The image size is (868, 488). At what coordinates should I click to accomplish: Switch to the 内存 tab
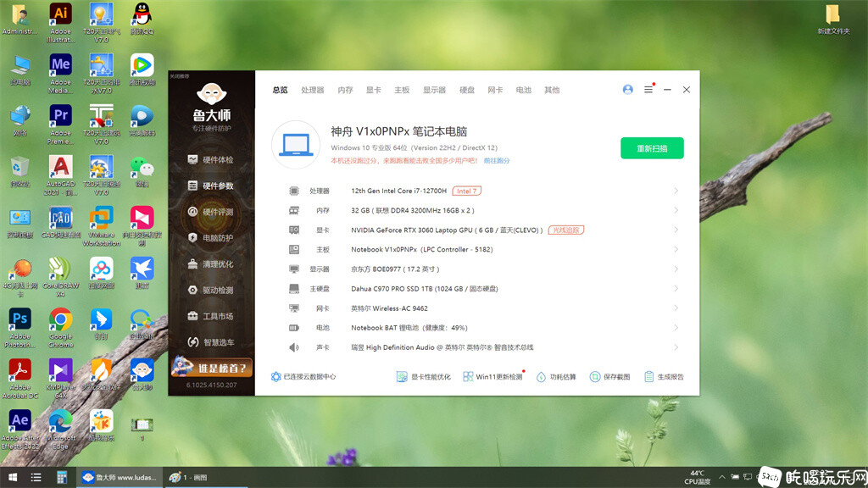pyautogui.click(x=346, y=90)
